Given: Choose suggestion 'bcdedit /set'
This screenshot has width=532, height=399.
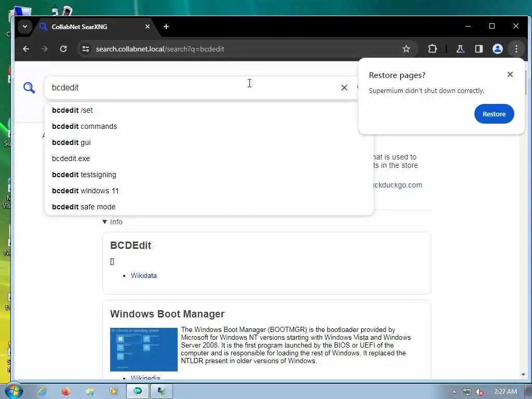Looking at the screenshot, I should pyautogui.click(x=209, y=110).
